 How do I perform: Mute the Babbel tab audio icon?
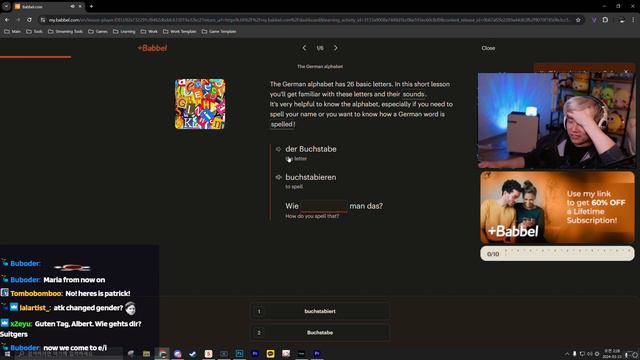(x=72, y=7)
